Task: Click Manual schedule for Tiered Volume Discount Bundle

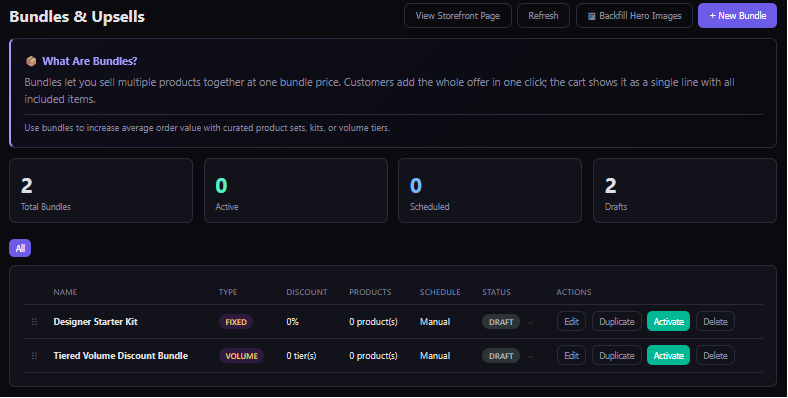Action: pos(435,356)
